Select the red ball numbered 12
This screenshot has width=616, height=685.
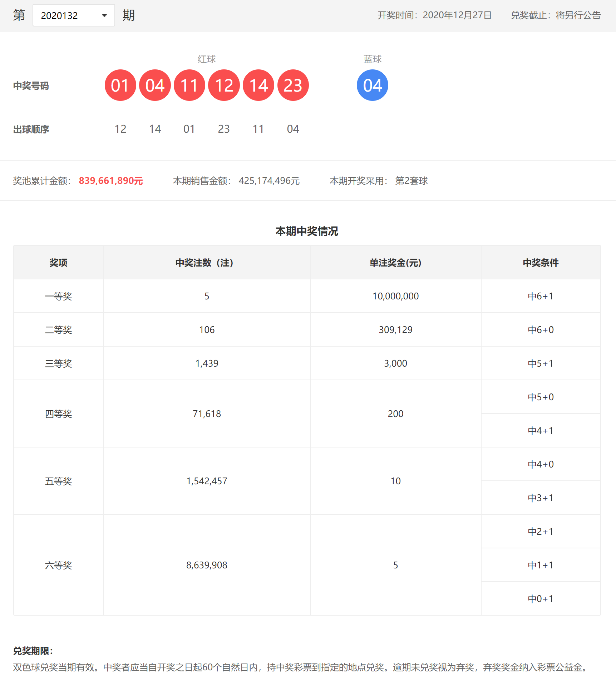coord(224,85)
